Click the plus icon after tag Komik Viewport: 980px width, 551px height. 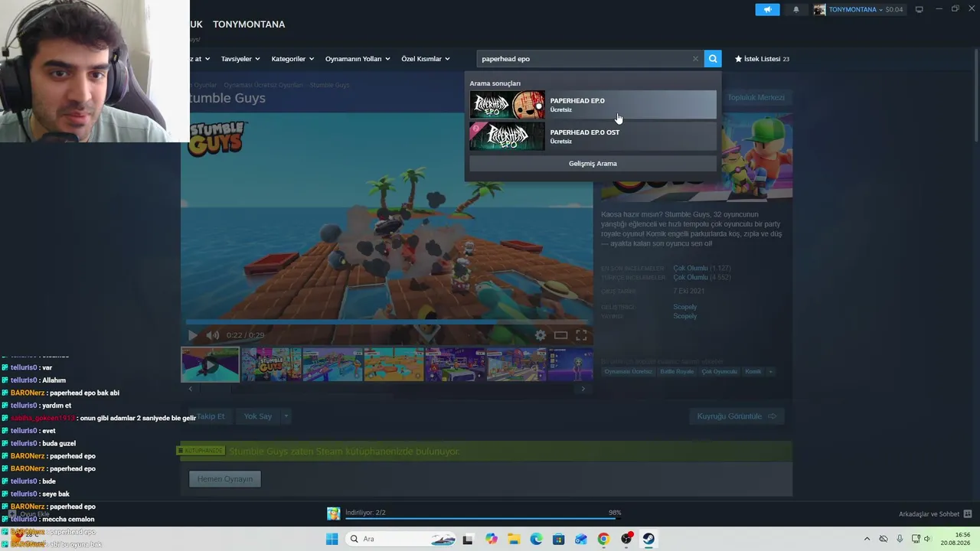771,372
